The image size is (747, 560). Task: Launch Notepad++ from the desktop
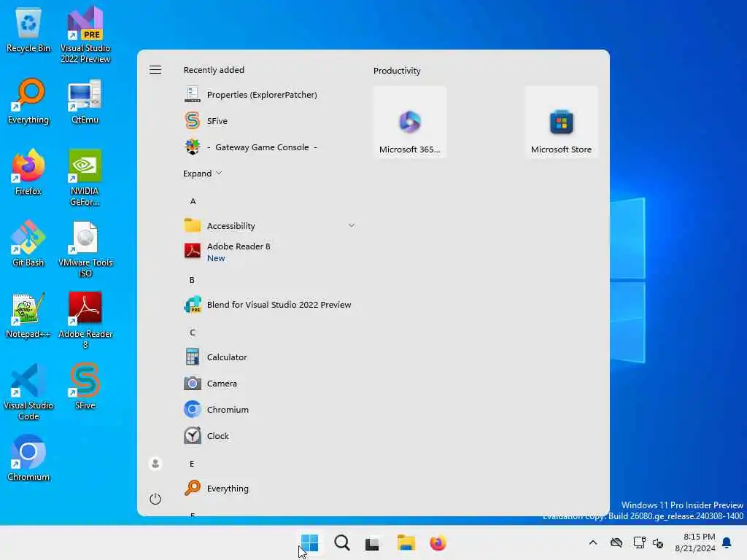tap(28, 315)
